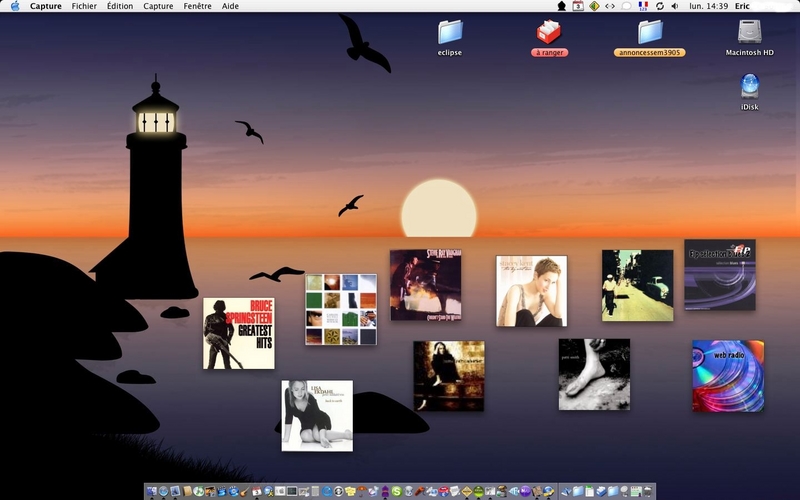
Task: Select the iDisk globe icon
Action: pyautogui.click(x=749, y=92)
